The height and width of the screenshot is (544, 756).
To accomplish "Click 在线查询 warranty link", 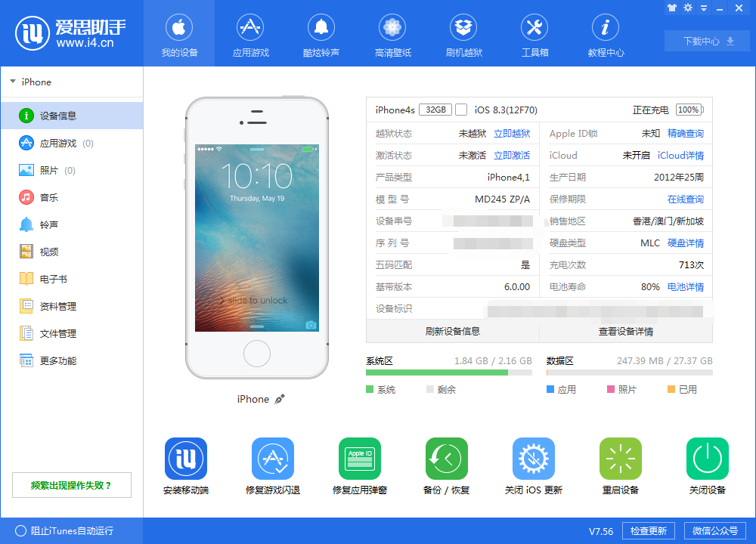I will (685, 199).
